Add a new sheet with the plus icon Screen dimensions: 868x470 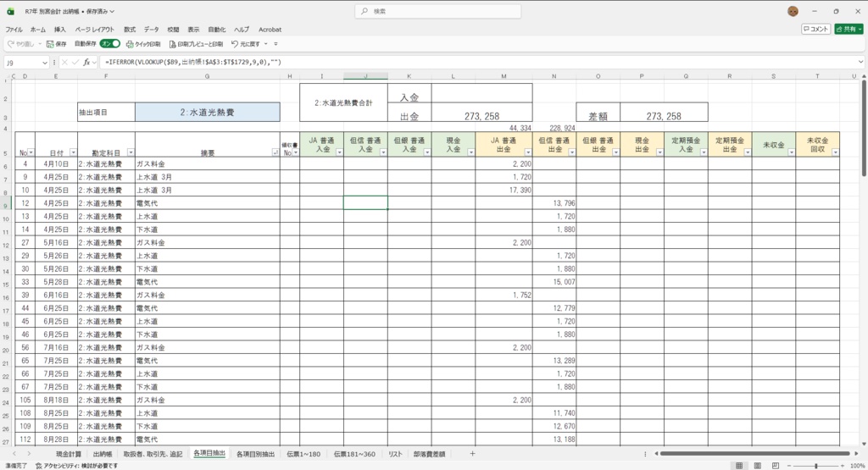(472, 454)
